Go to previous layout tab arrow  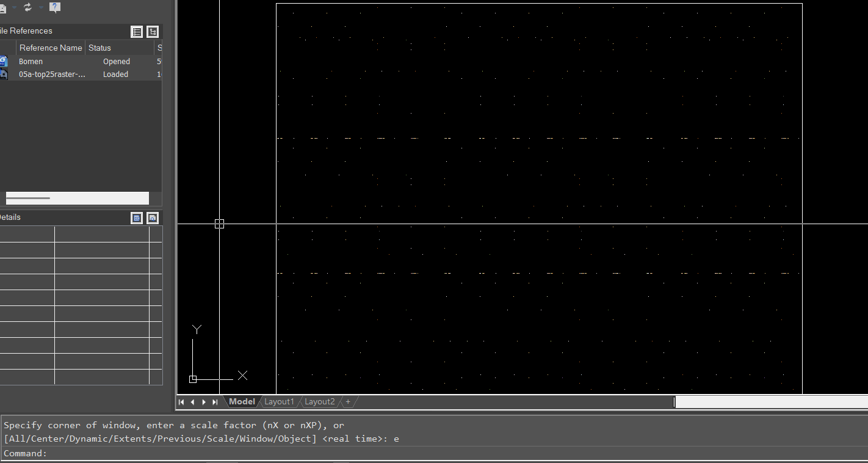click(x=192, y=402)
